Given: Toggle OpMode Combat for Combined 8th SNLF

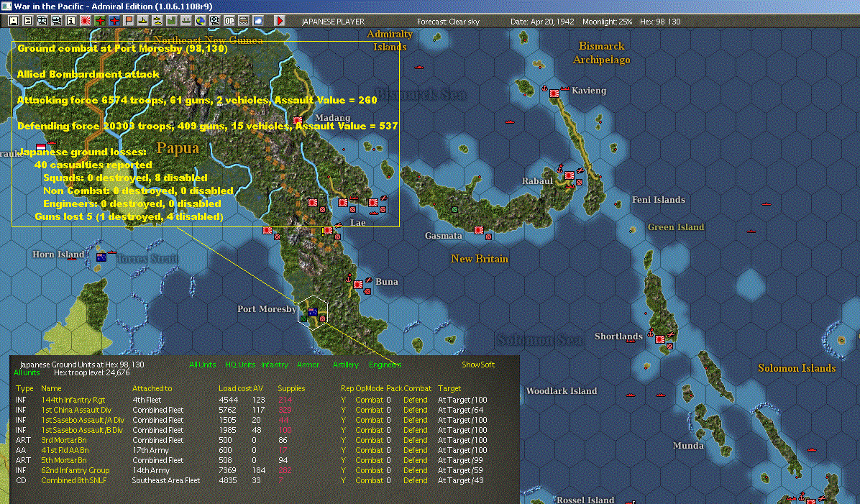Looking at the screenshot, I should click(370, 480).
